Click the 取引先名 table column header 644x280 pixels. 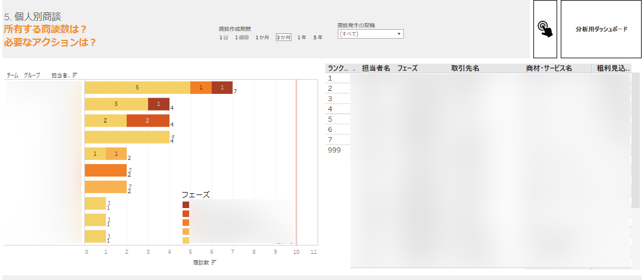tap(465, 68)
